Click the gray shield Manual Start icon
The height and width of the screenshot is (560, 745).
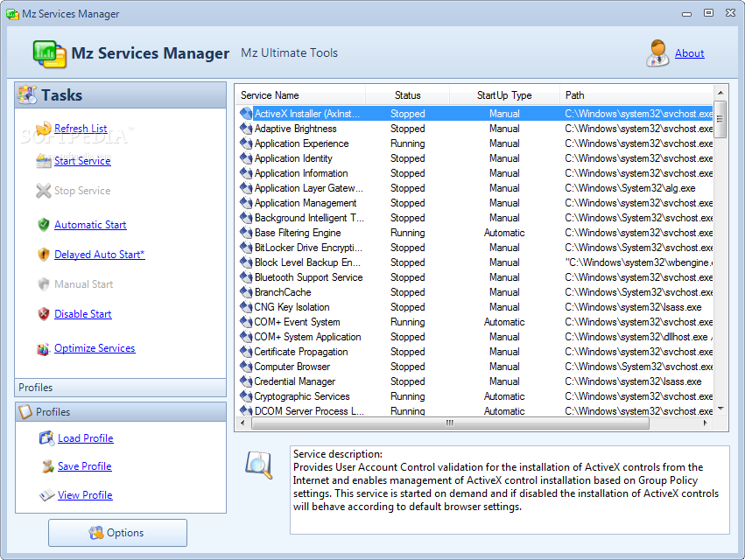tap(43, 284)
